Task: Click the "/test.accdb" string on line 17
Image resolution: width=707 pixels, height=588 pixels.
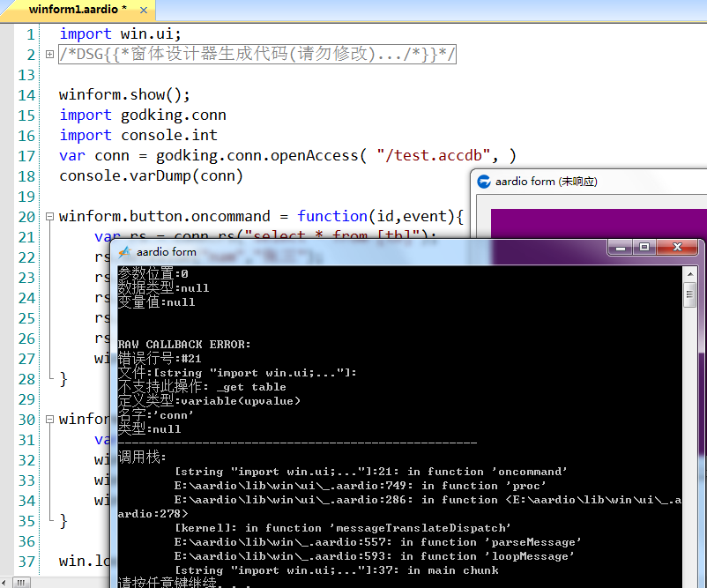Action: tap(434, 155)
